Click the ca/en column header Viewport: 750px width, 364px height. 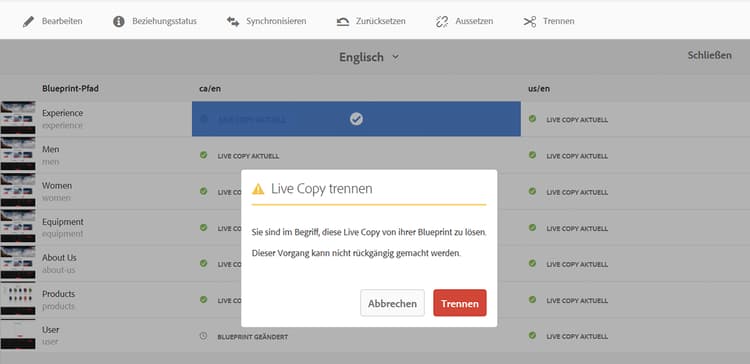click(x=210, y=88)
